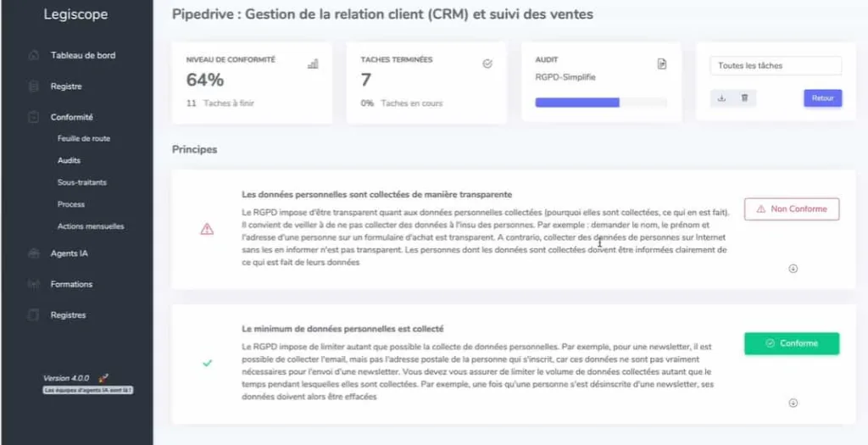Toggle the green Conforme status button
Screen dimensions: 868x445
792,343
